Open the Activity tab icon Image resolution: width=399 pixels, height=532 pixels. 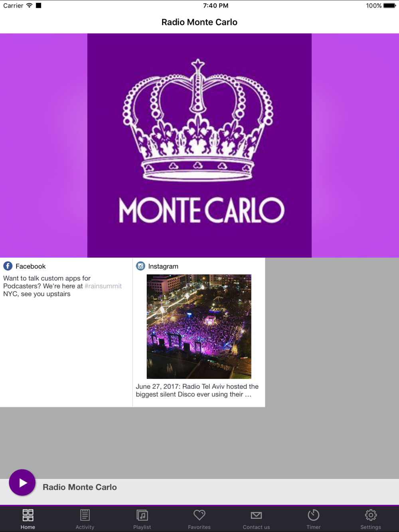coord(85,515)
